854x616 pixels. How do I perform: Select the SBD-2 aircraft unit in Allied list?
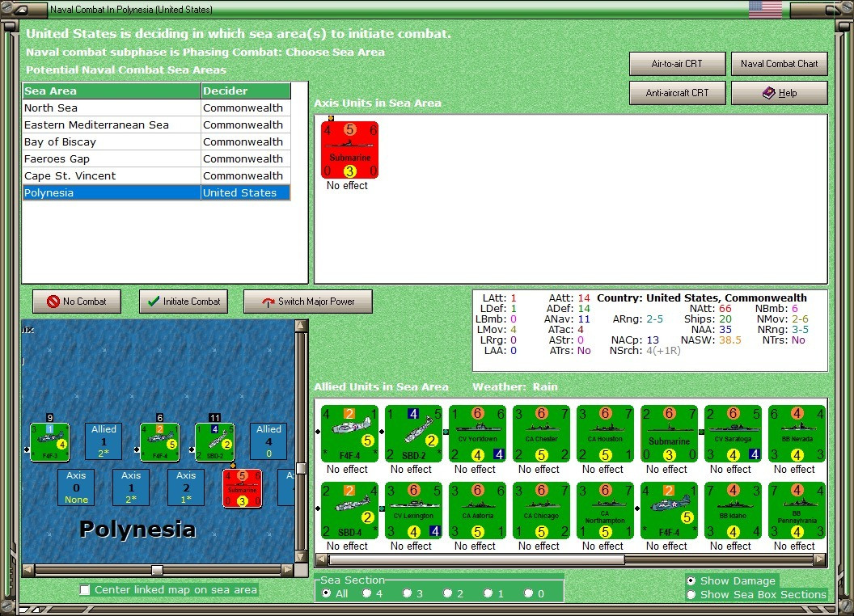pyautogui.click(x=414, y=433)
